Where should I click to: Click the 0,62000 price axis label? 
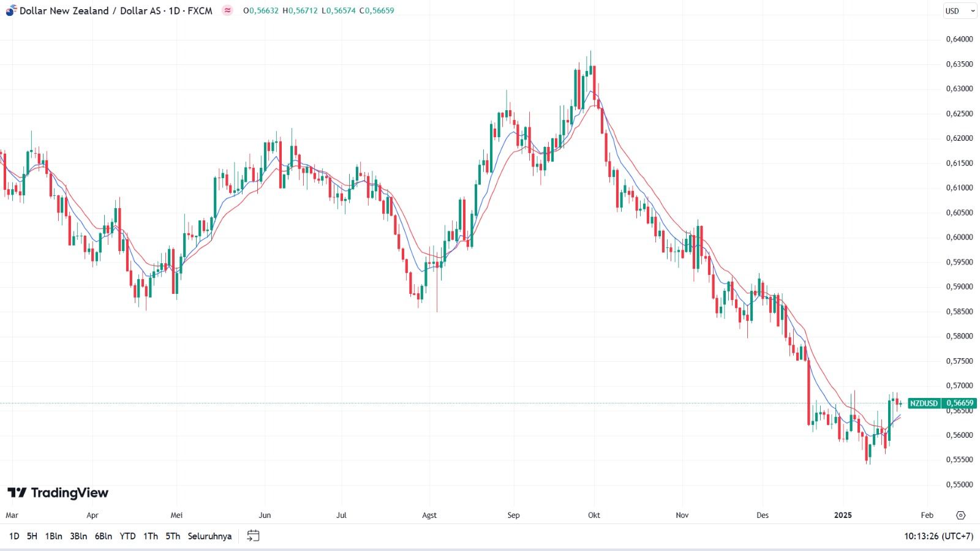pyautogui.click(x=959, y=138)
